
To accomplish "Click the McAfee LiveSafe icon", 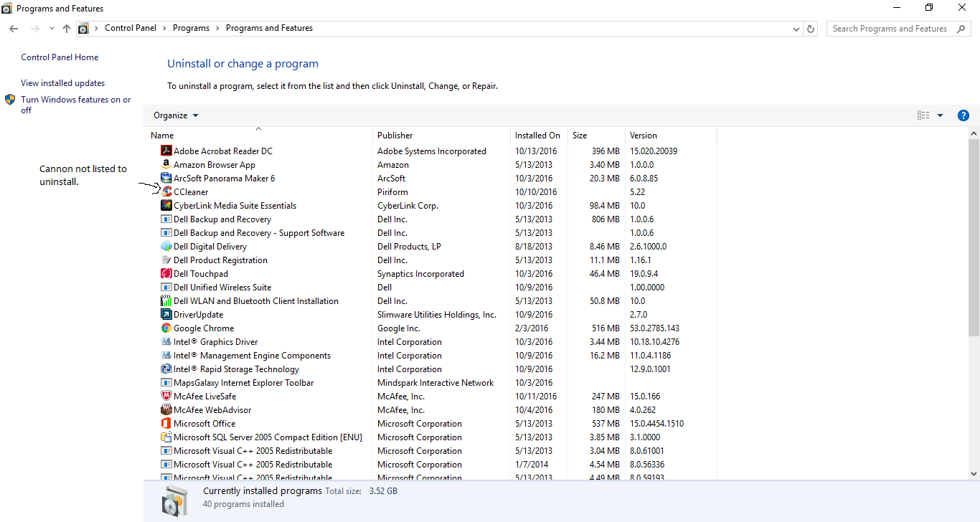I will [166, 397].
